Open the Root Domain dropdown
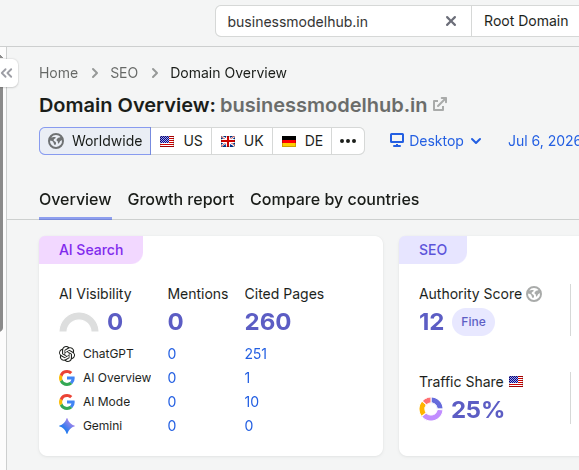579x470 pixels. [525, 21]
